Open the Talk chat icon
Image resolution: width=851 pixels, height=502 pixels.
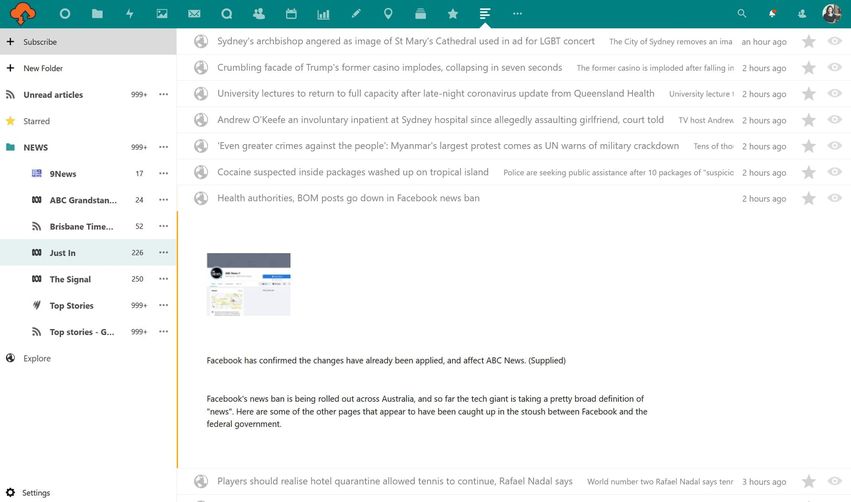pyautogui.click(x=227, y=14)
